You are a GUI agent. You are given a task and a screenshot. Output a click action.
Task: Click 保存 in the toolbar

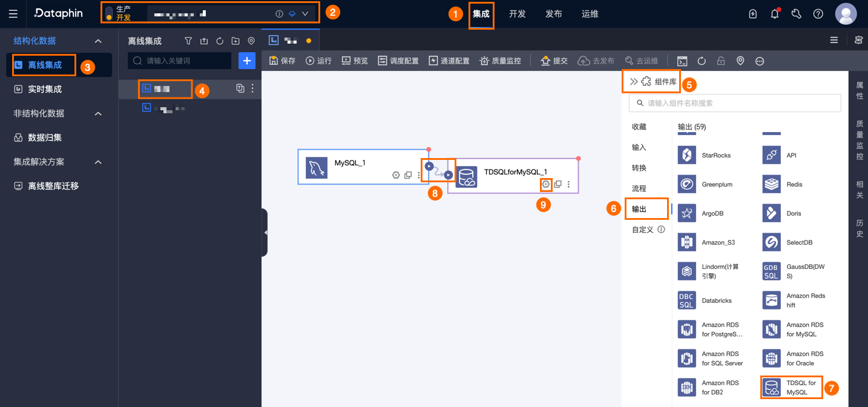282,61
